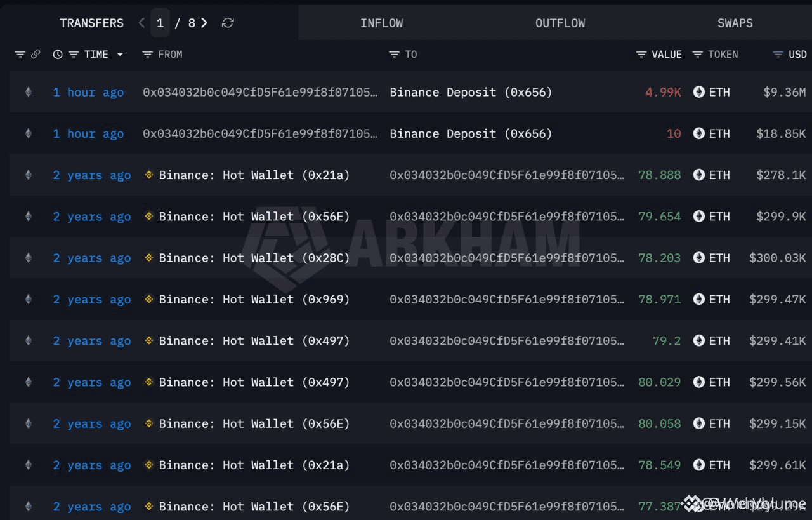The image size is (812, 520).
Task: Open the '2 years ago' link in the 78.888 row
Action: pyautogui.click(x=92, y=175)
